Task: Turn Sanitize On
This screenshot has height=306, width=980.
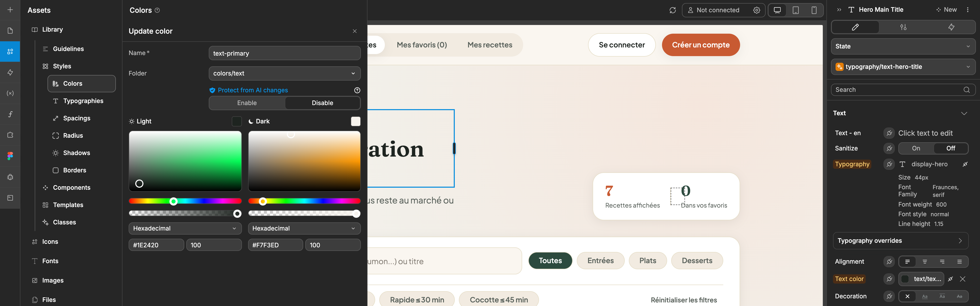Action: (x=916, y=148)
